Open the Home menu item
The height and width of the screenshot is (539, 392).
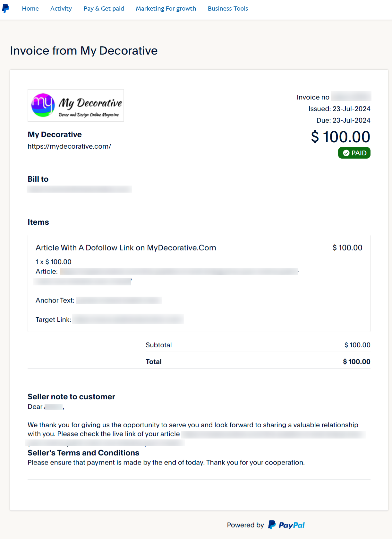pos(30,9)
